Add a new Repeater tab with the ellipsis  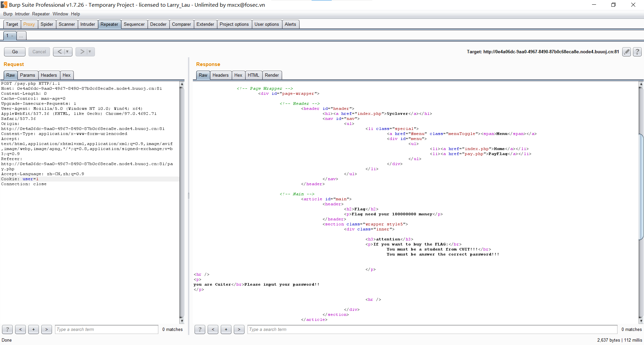click(x=21, y=36)
